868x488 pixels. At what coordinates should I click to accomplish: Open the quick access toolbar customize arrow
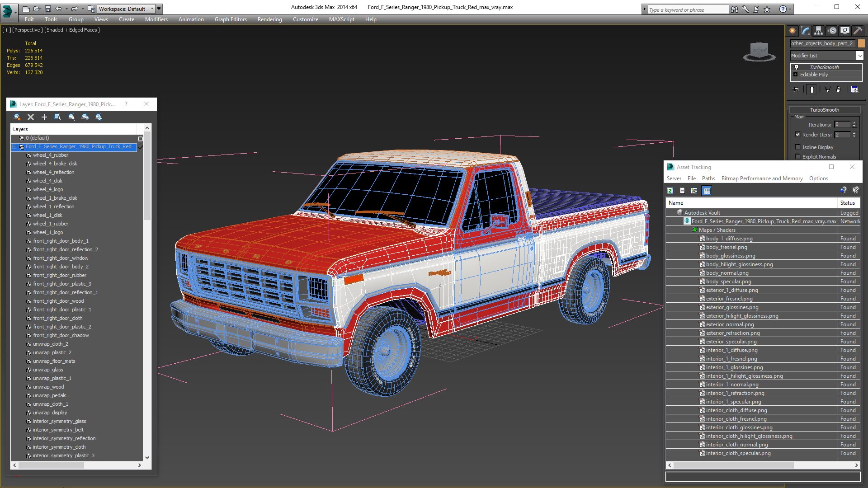pyautogui.click(x=159, y=9)
